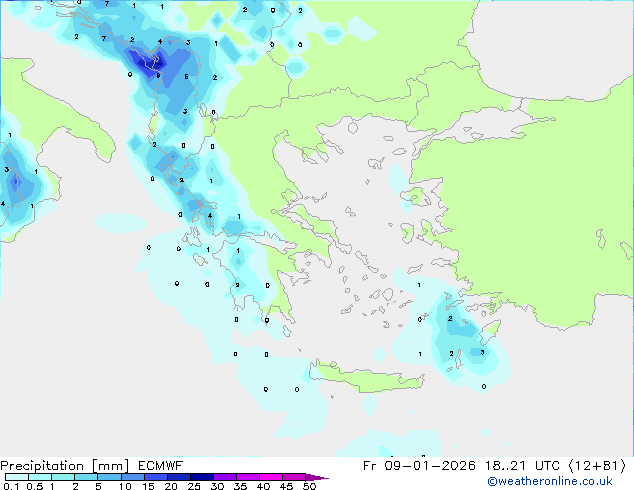
Task: Pick the 25–30 mm dark blue swatch
Action: (201, 477)
